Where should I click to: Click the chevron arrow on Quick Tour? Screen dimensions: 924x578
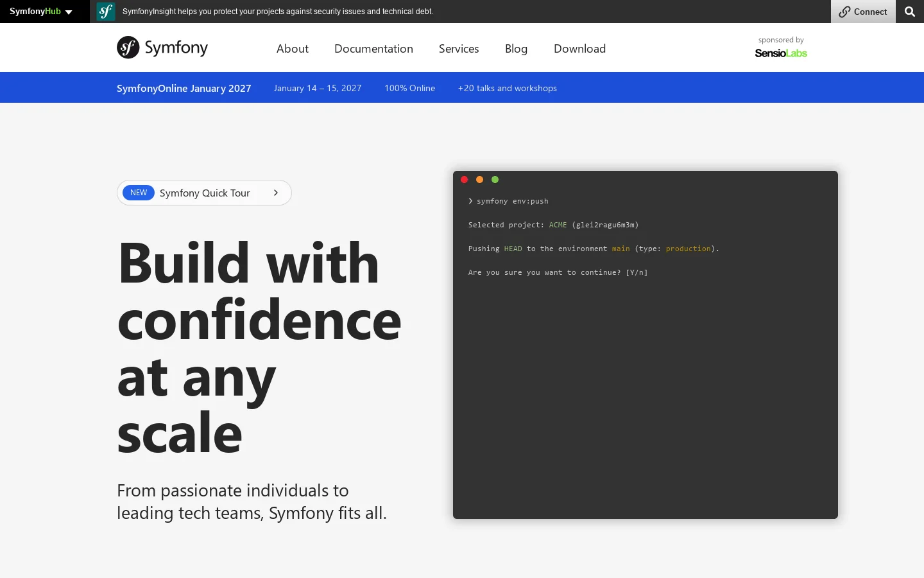click(x=276, y=193)
